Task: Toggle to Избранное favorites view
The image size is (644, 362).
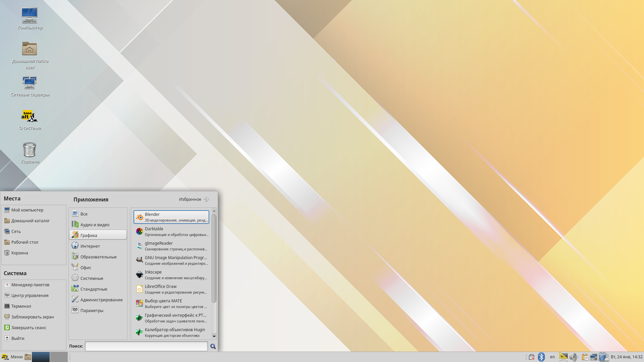Action: coord(194,199)
